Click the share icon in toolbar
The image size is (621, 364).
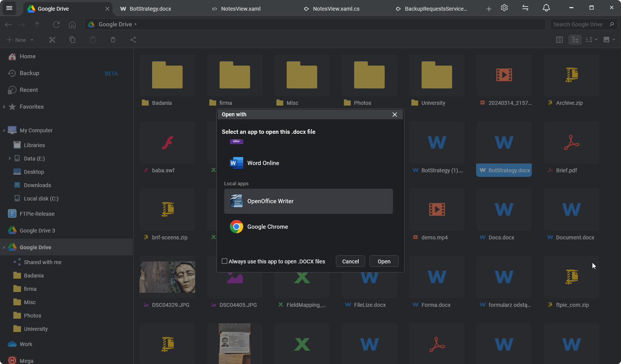click(x=133, y=40)
